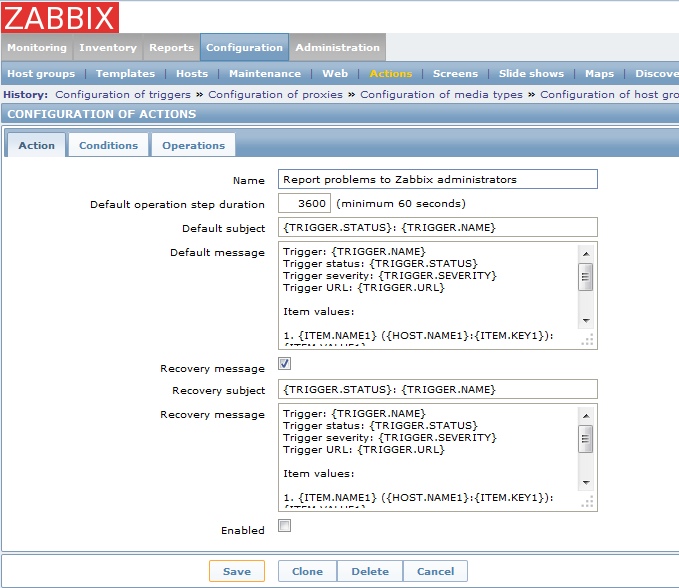Click the Default message resize grip
Screen dimensions: 679x588
click(588, 340)
